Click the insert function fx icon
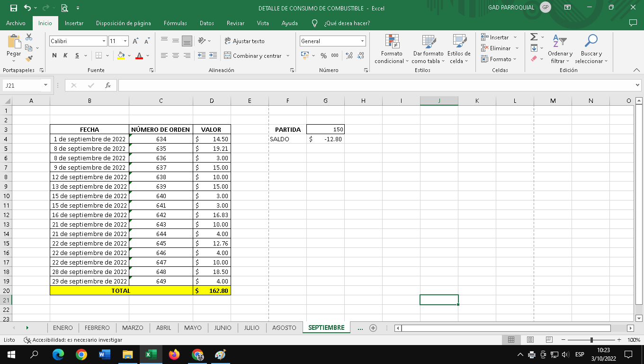 tap(108, 85)
